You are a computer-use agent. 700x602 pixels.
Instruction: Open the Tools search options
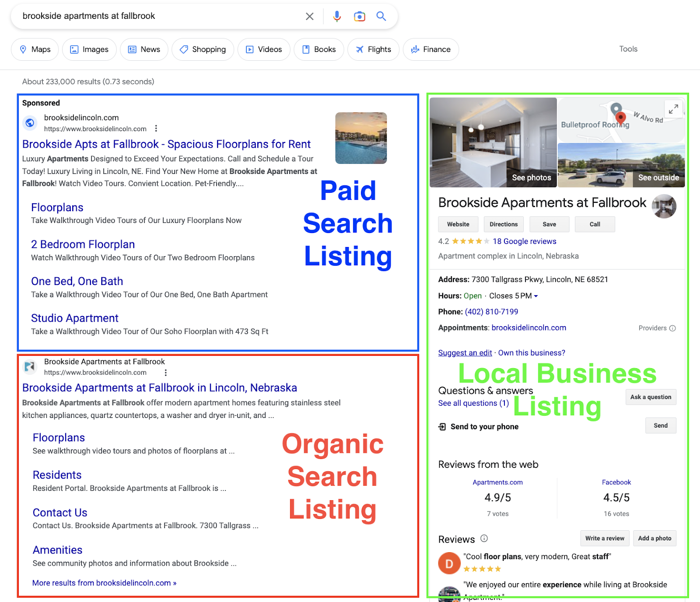[628, 49]
